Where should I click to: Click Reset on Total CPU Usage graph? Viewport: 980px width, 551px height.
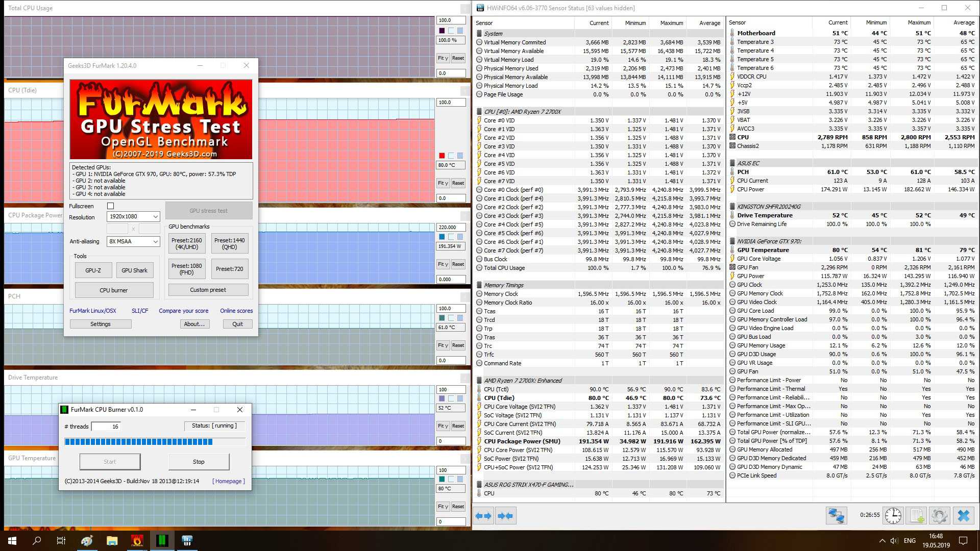[458, 58]
